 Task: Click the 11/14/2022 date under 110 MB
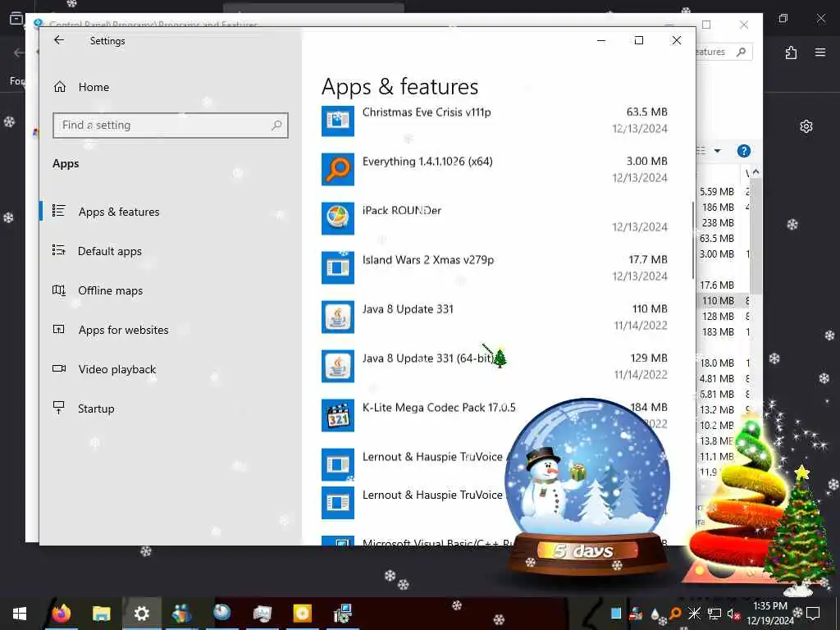coord(641,325)
